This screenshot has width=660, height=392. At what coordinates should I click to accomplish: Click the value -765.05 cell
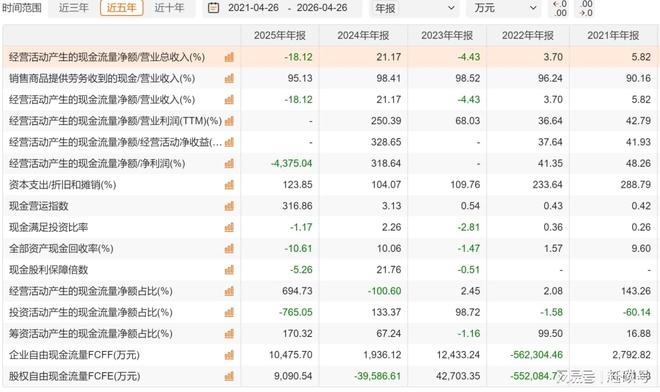(296, 312)
